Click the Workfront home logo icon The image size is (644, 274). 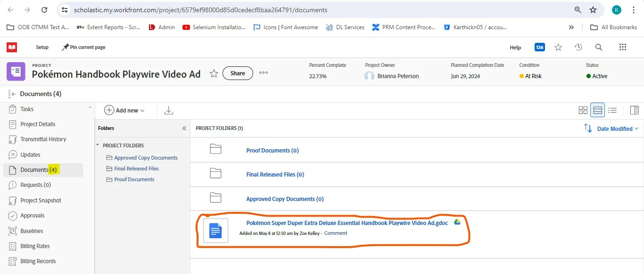[x=12, y=47]
